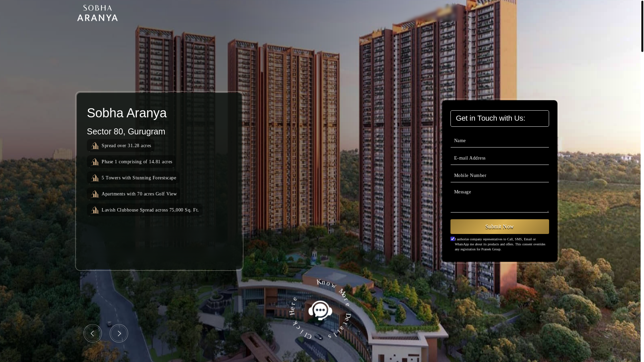Click 'Sobha Aranya' heading text
644x362 pixels.
point(127,113)
